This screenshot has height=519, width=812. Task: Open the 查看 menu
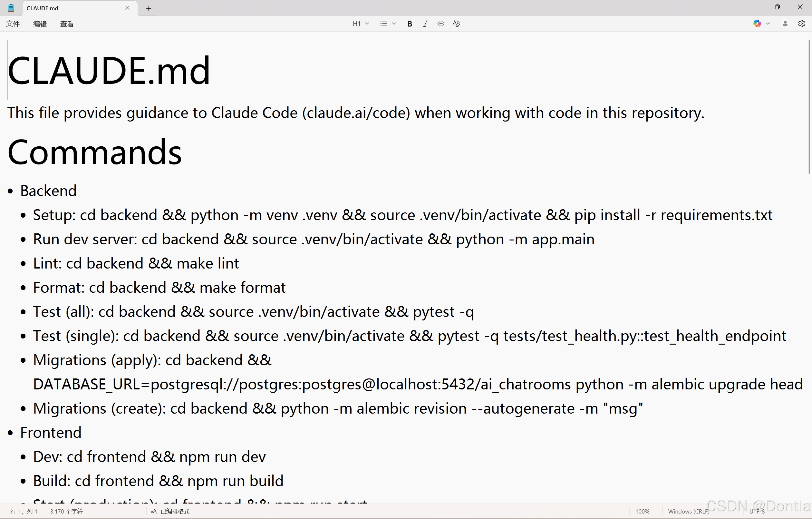(x=67, y=24)
